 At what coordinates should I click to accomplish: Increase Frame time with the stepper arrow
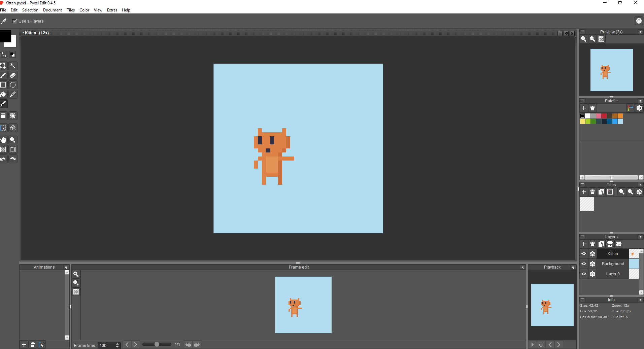pyautogui.click(x=117, y=344)
